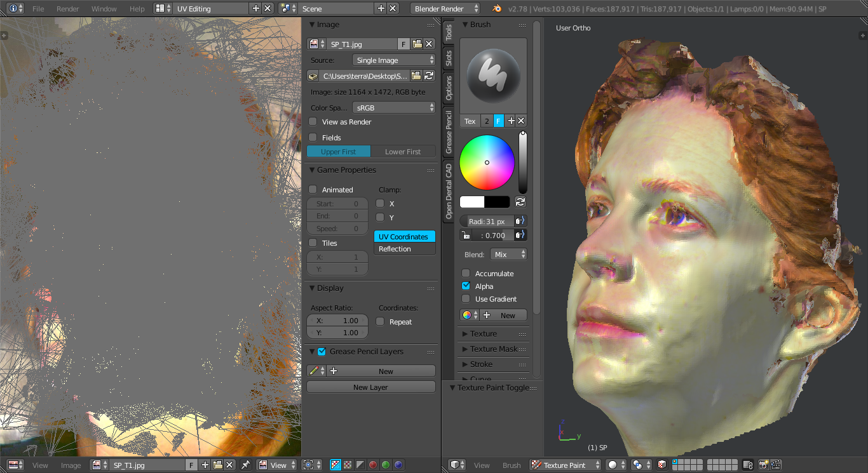
Task: Show alpha channel only in UV editor
Action: coord(360,465)
